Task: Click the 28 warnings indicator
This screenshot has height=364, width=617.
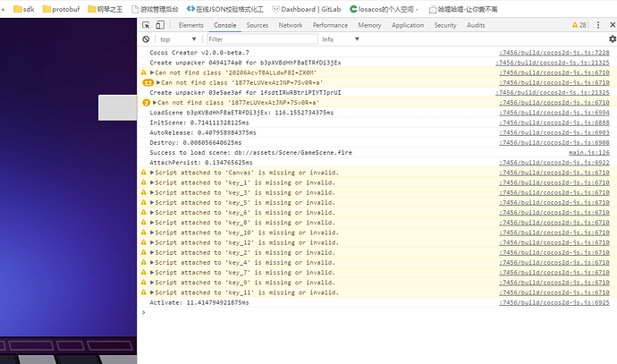Action: click(x=579, y=25)
